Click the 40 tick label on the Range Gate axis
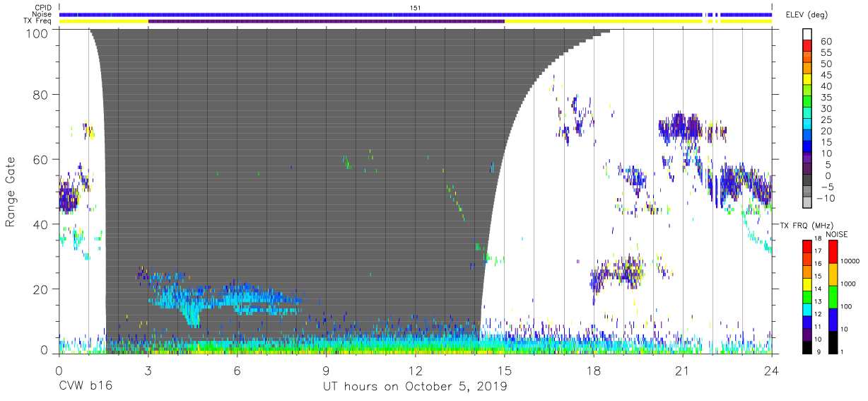The height and width of the screenshot is (401, 868). point(40,225)
